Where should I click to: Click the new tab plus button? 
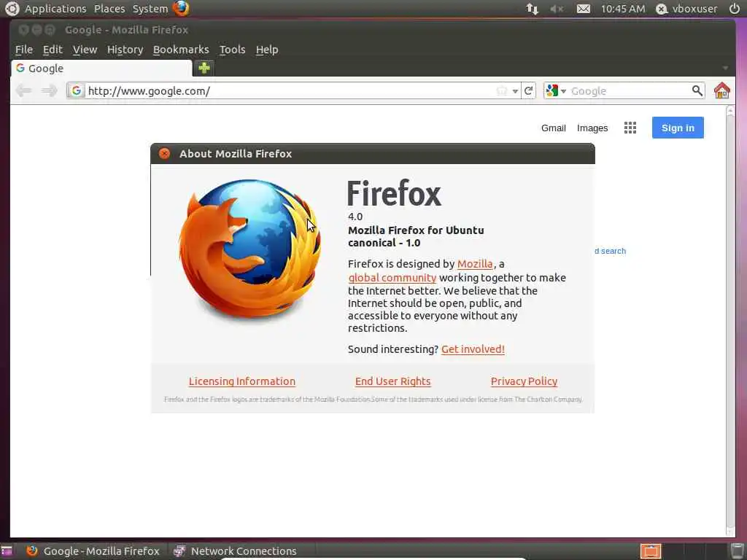click(204, 68)
